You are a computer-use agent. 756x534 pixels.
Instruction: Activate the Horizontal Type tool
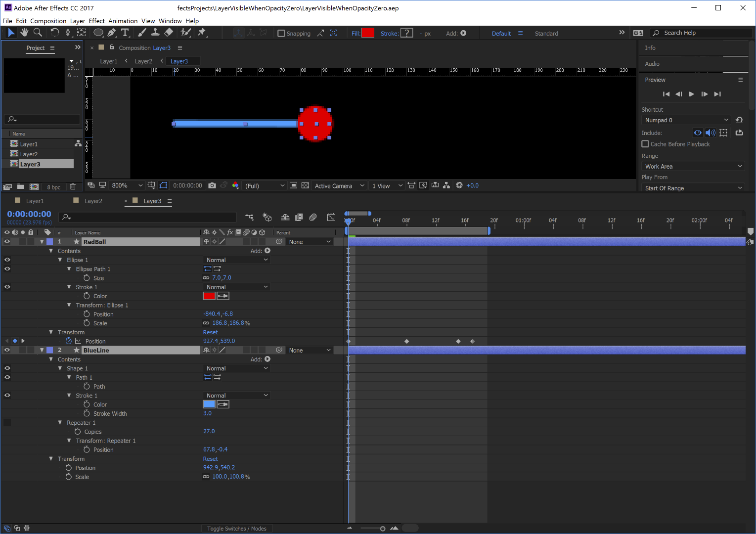(125, 33)
